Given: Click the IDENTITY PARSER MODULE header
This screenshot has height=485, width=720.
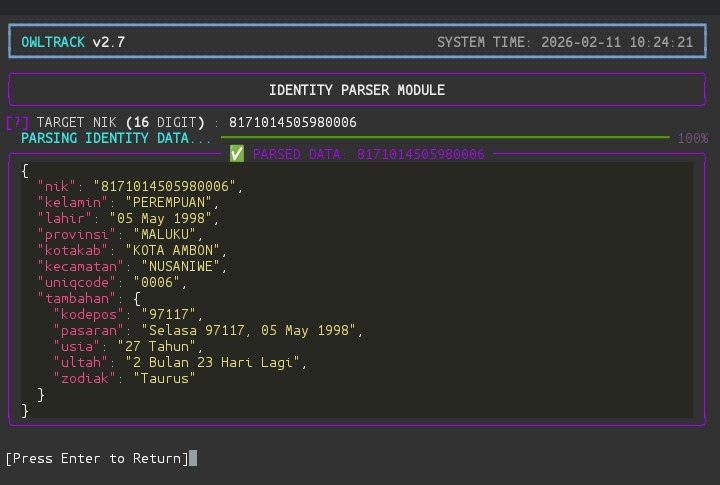Looking at the screenshot, I should click(x=357, y=90).
